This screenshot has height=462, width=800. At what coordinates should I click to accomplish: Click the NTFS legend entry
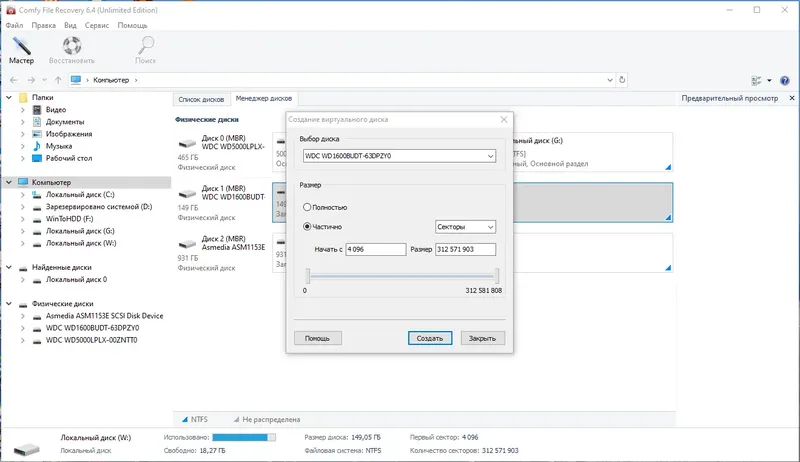point(194,420)
